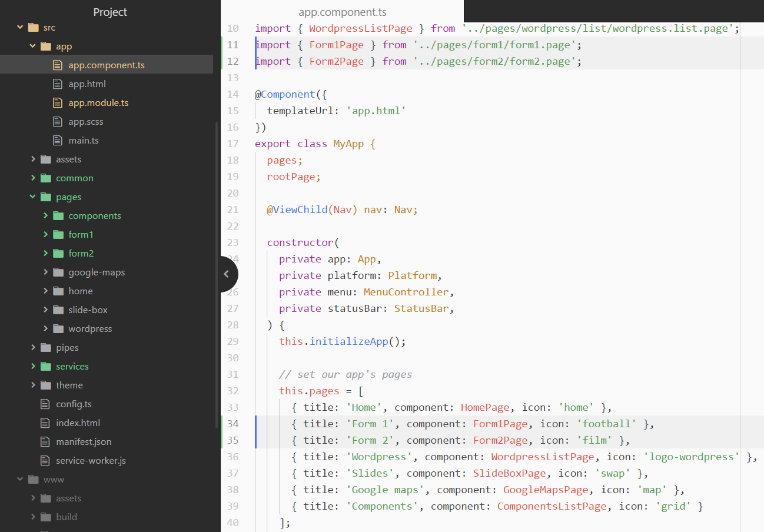Click the app folder icon
Image resolution: width=764 pixels, height=532 pixels.
pos(46,46)
